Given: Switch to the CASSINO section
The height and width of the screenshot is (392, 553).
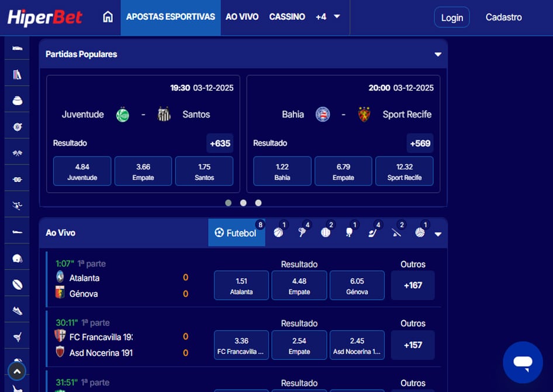Looking at the screenshot, I should (x=287, y=17).
